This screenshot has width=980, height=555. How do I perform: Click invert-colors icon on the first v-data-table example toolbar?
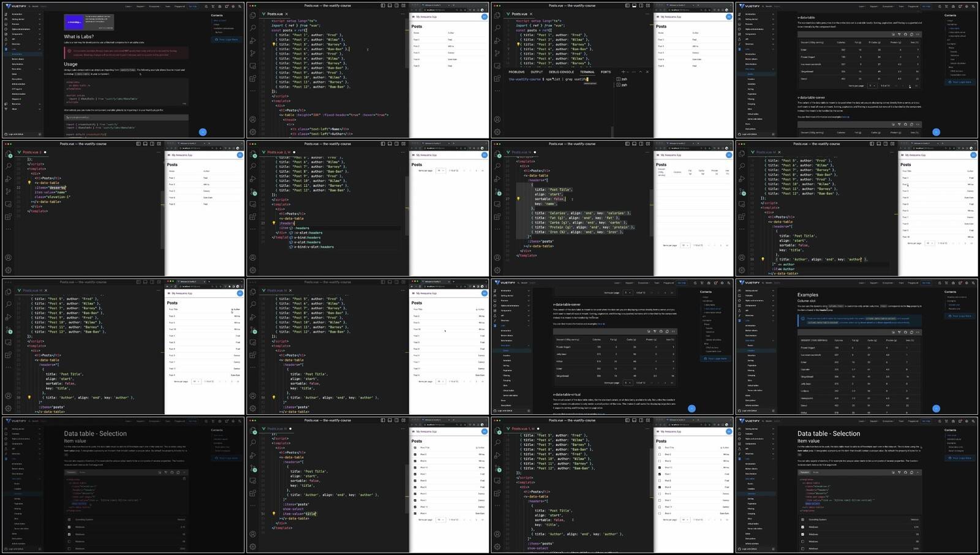tap(893, 34)
